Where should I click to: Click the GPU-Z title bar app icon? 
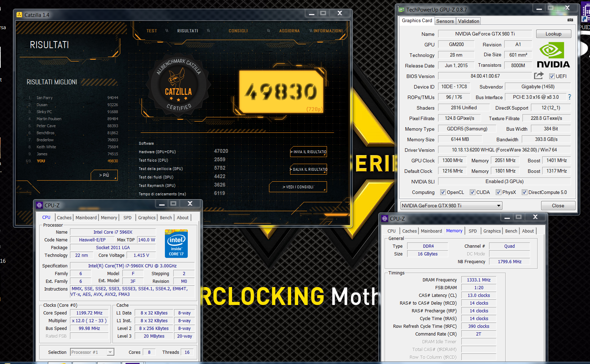tap(401, 9)
